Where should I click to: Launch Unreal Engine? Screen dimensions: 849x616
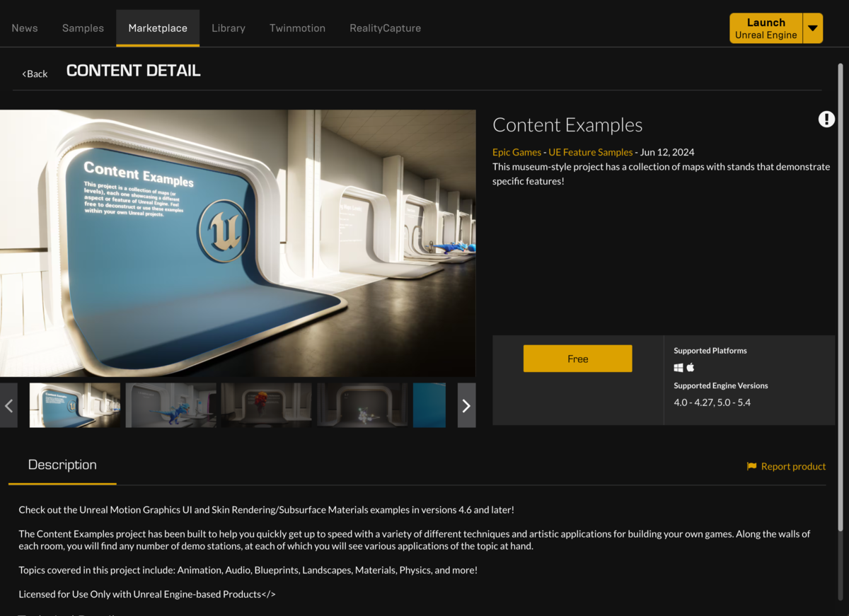766,28
